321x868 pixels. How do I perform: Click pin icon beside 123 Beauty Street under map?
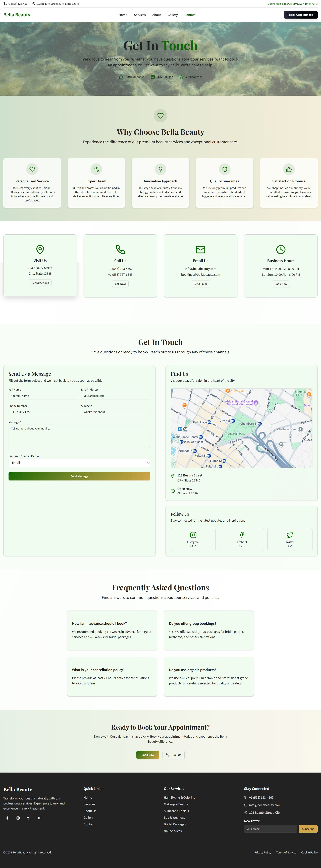(x=173, y=476)
